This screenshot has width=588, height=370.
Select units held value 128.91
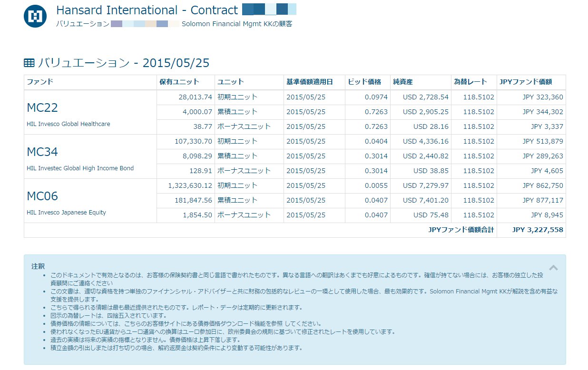pos(201,171)
